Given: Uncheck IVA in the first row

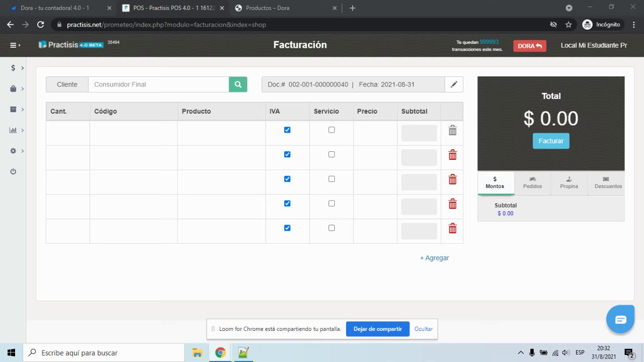Looking at the screenshot, I should [287, 130].
